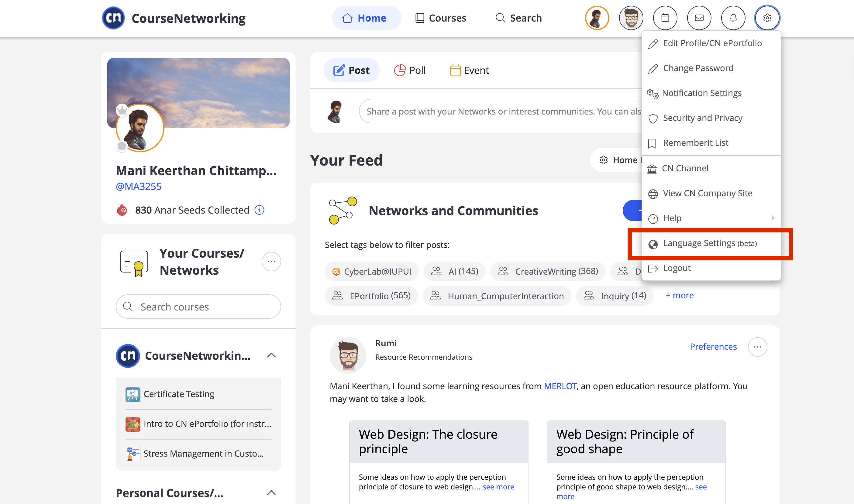The width and height of the screenshot is (854, 504).
Task: Open the Rumi post options ellipsis
Action: tap(757, 347)
